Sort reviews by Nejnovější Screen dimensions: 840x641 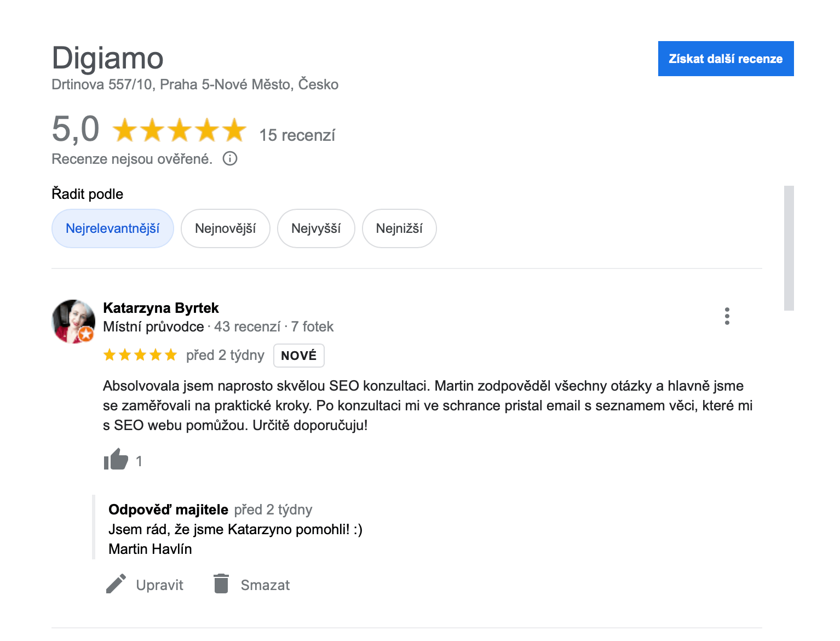click(x=226, y=228)
